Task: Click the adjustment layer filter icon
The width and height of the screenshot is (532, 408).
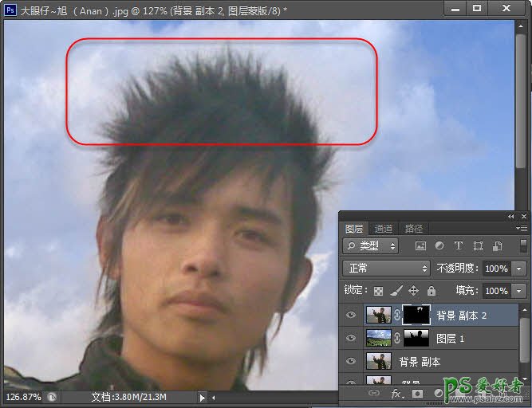Action: 439,246
